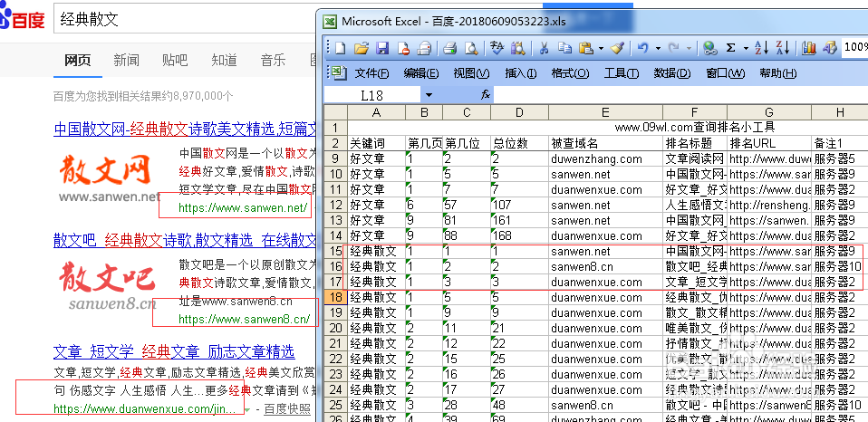The width and height of the screenshot is (868, 422).
Task: Click the 散文网 logo thumbnail
Action: [x=110, y=177]
